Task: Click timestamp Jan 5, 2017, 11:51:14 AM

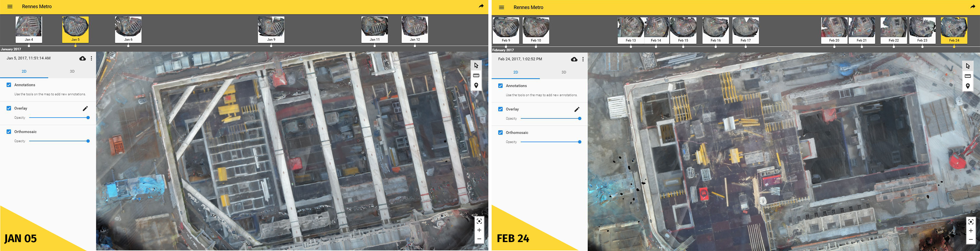Action: coord(28,58)
